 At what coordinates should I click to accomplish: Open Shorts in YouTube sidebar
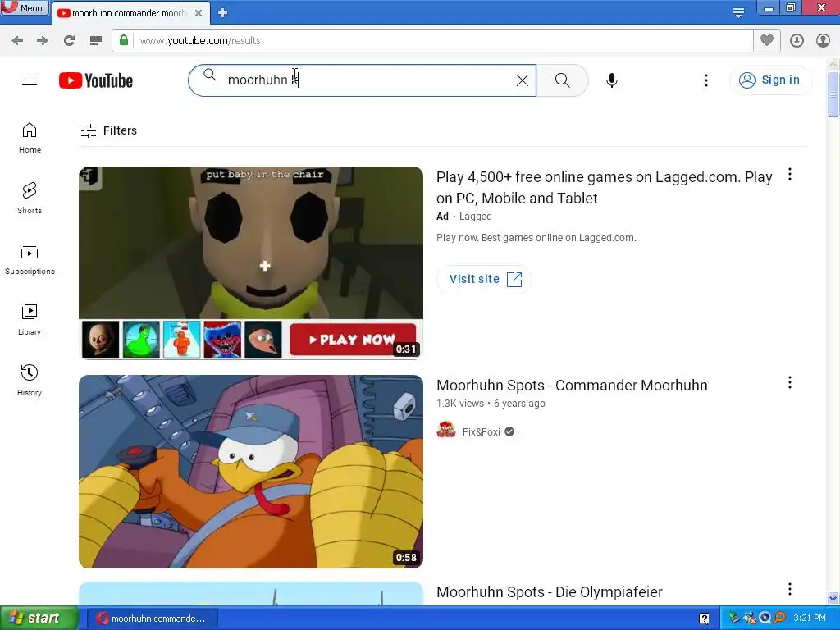(x=30, y=199)
